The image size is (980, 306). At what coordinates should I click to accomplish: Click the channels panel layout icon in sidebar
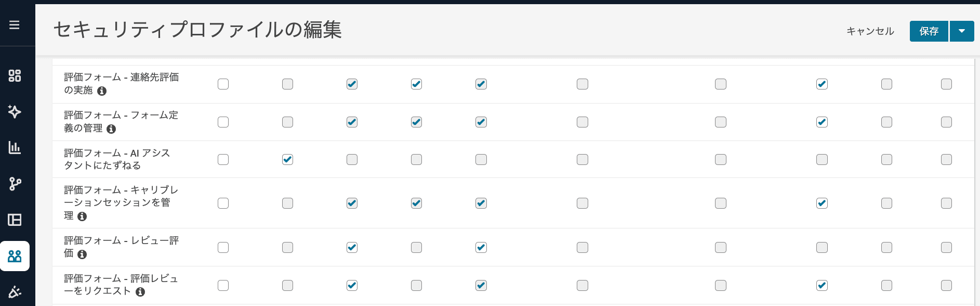[15, 220]
